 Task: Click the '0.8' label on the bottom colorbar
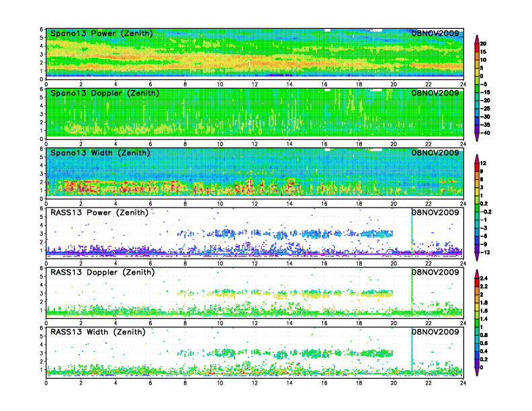(x=484, y=335)
